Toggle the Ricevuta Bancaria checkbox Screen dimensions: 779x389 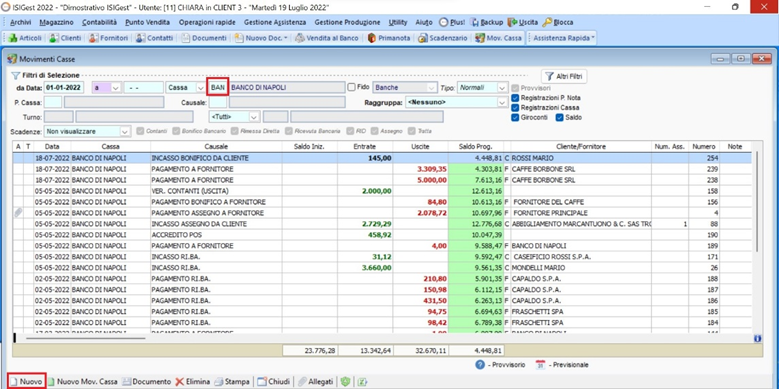289,131
